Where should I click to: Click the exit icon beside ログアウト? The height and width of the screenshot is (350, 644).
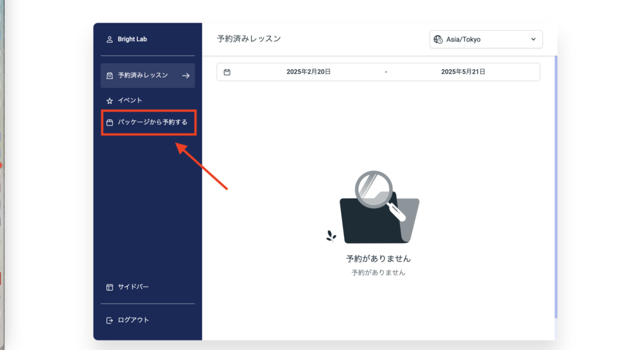(109, 320)
